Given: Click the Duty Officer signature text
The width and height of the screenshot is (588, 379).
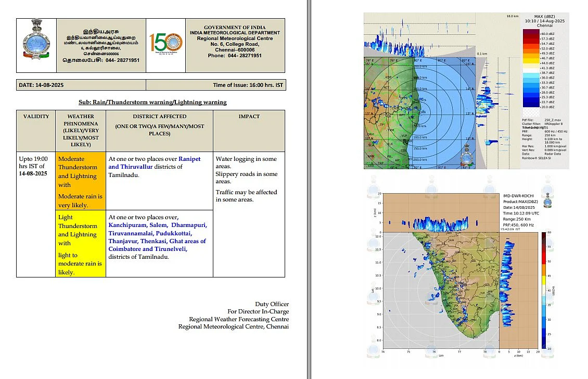Looking at the screenshot, I should [272, 304].
